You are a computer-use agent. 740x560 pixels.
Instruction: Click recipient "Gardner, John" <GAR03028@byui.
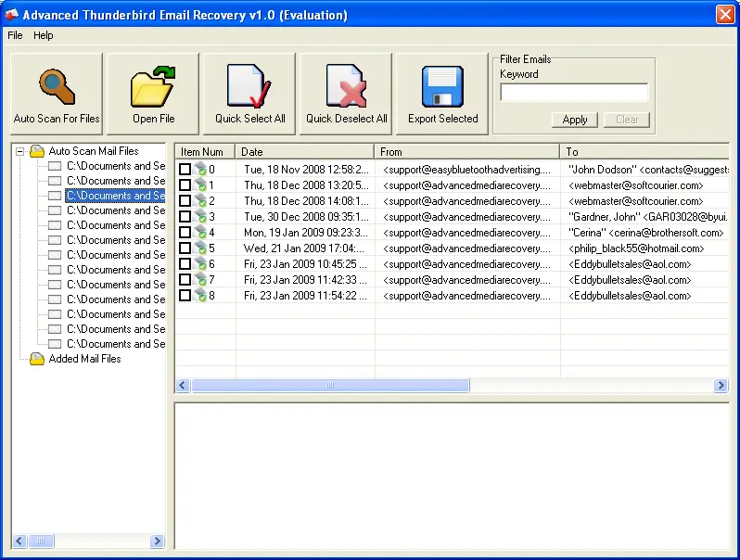coord(647,217)
